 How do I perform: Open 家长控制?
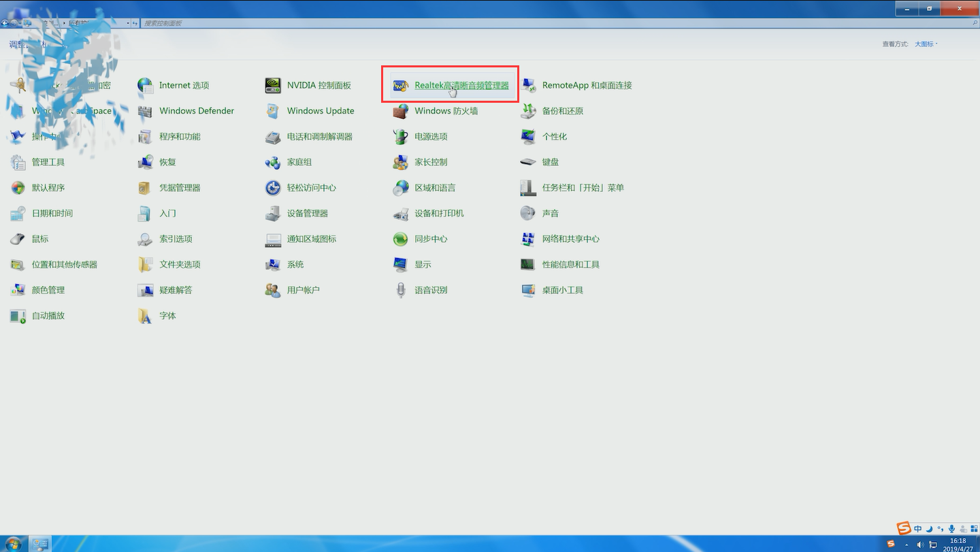(x=421, y=163)
